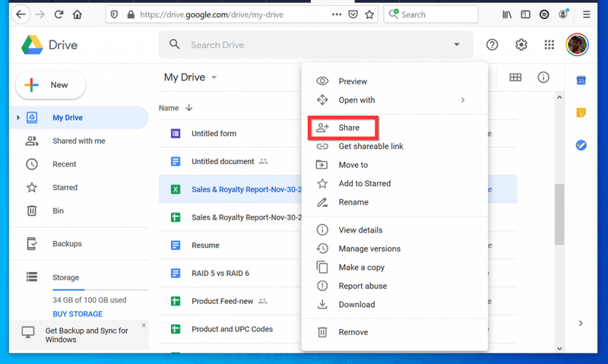
Task: Open View details menu entry
Action: (394, 229)
